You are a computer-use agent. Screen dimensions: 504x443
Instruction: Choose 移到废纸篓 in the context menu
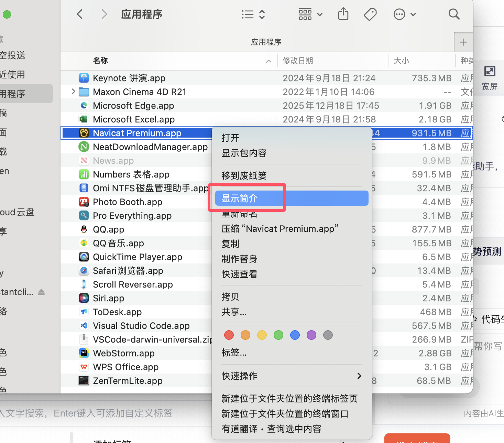pyautogui.click(x=292, y=176)
